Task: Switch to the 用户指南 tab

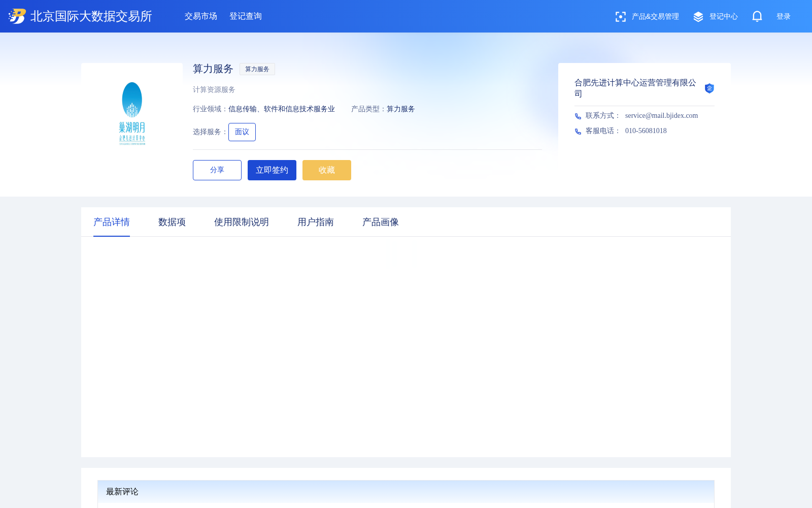Action: pos(316,222)
